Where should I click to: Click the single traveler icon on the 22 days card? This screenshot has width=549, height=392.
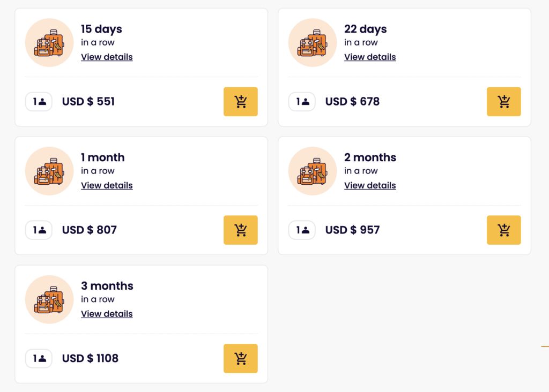click(301, 101)
